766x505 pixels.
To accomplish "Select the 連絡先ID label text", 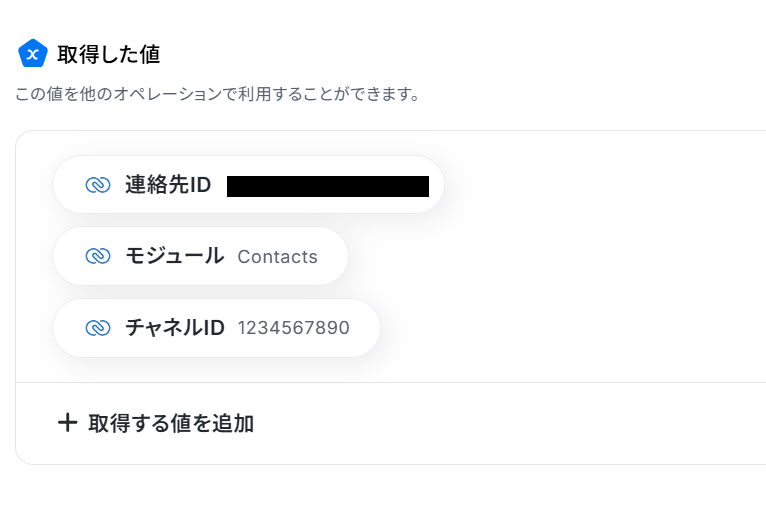I will point(168,185).
